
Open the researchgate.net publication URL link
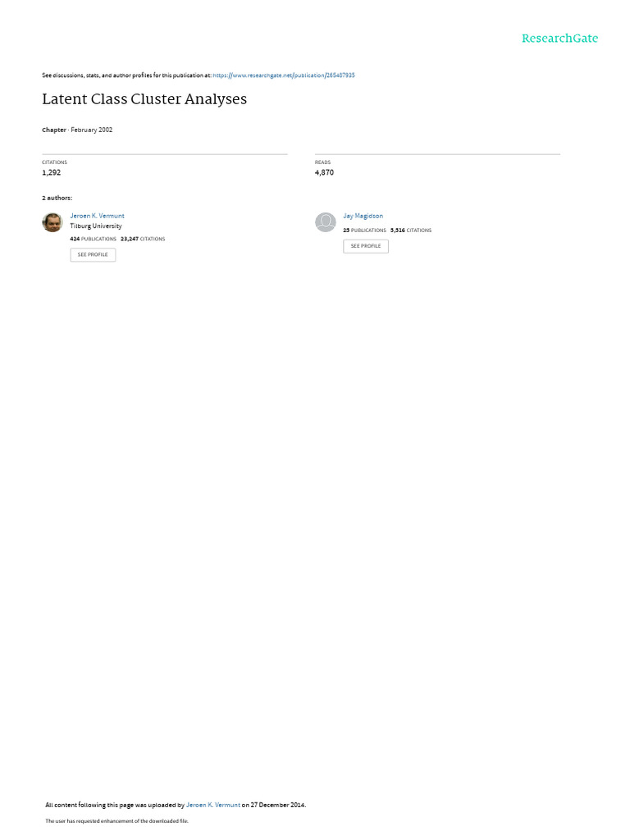coord(283,75)
